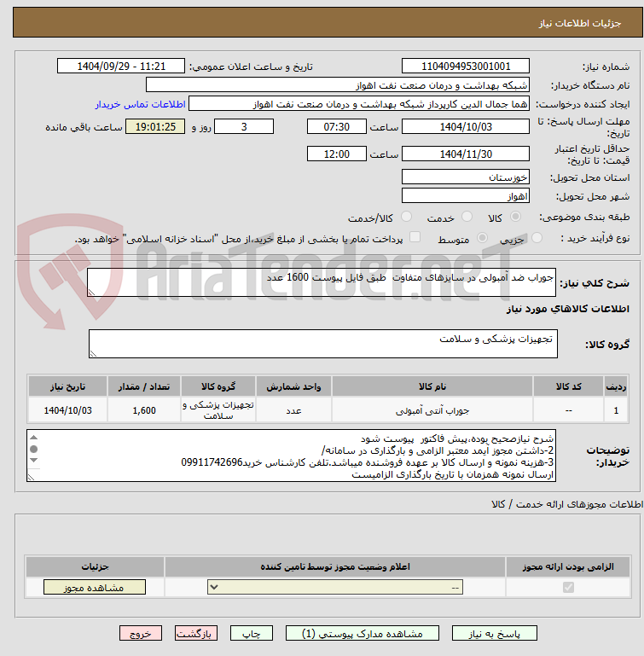Screen dimensions: 644x656
Task: Click the buyer notes scrollbar thumb
Action: click(34, 449)
